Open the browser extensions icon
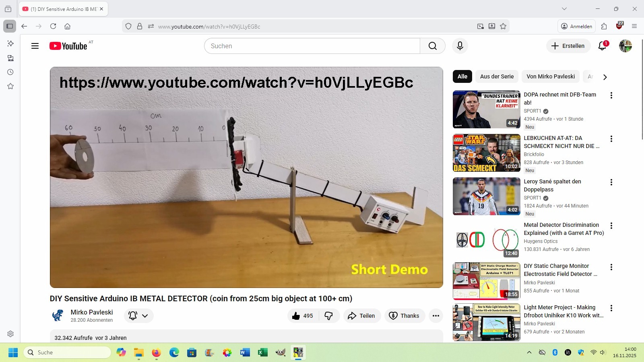The image size is (644, 362). click(x=604, y=27)
